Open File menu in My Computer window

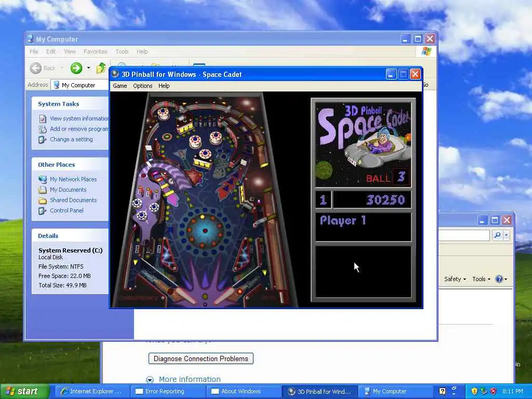pos(34,51)
